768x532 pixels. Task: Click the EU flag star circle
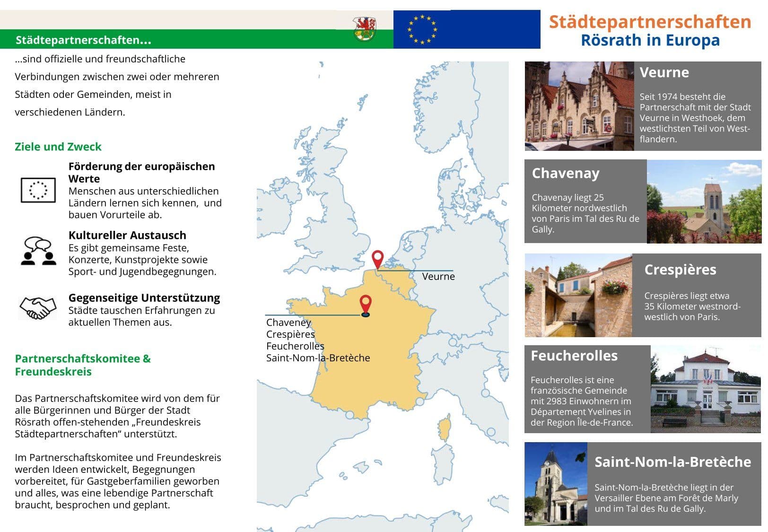click(x=422, y=29)
